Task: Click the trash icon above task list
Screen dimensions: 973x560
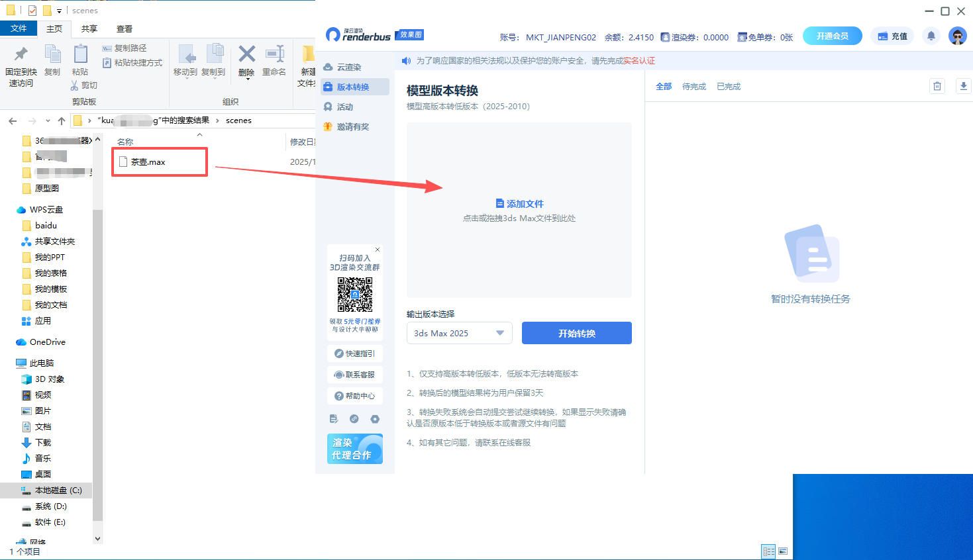Action: tap(937, 86)
